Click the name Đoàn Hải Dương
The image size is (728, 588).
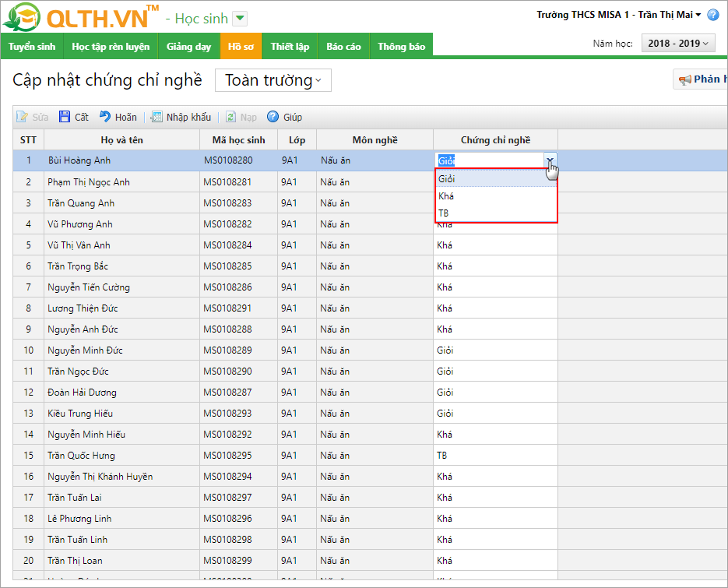pos(82,393)
